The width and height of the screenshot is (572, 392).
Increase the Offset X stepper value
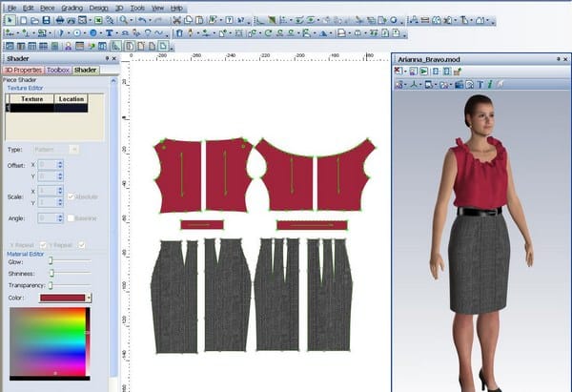[x=60, y=163]
